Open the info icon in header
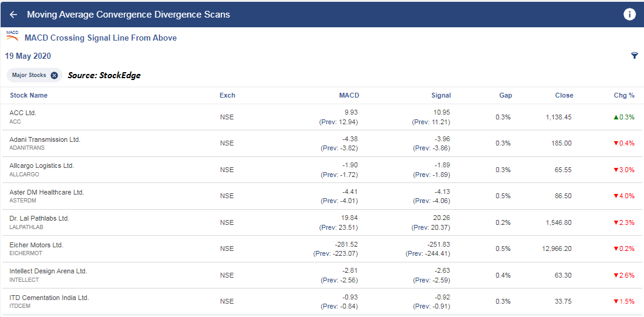Viewport: 644px width, 317px height. [x=629, y=15]
